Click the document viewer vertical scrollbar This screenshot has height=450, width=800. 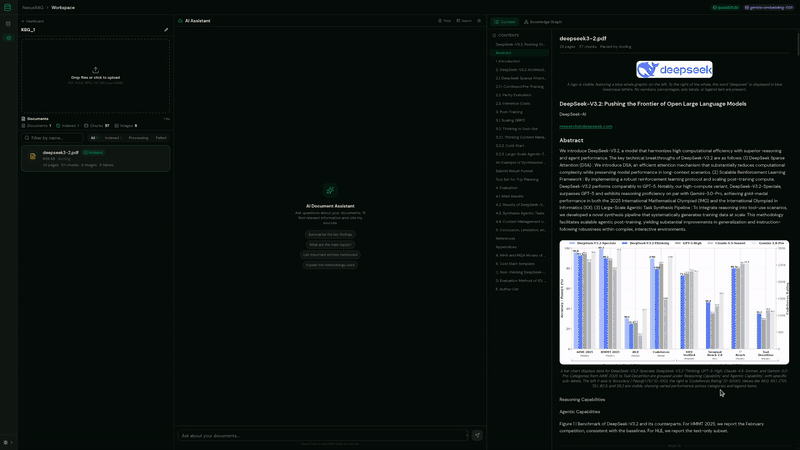click(797, 43)
